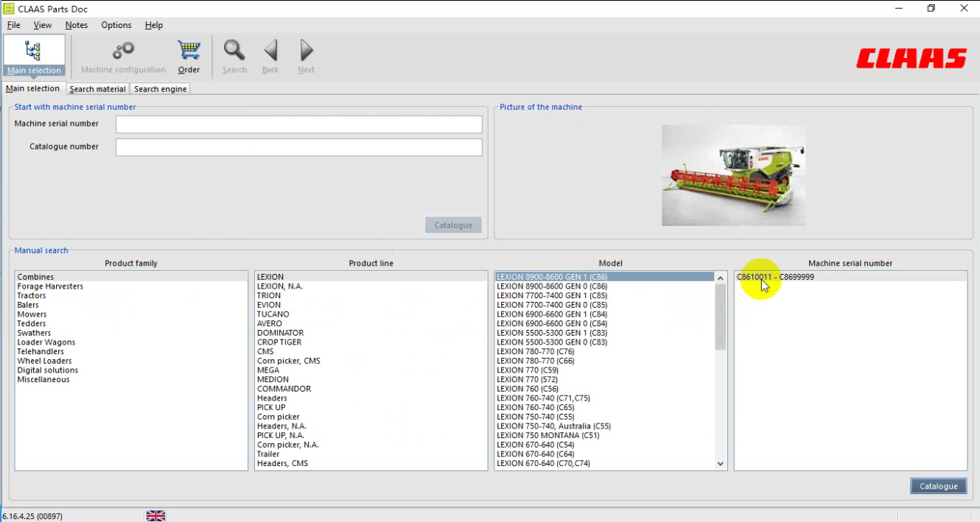The image size is (980, 522).
Task: Click the Model list scroll down arrow
Action: 721,464
